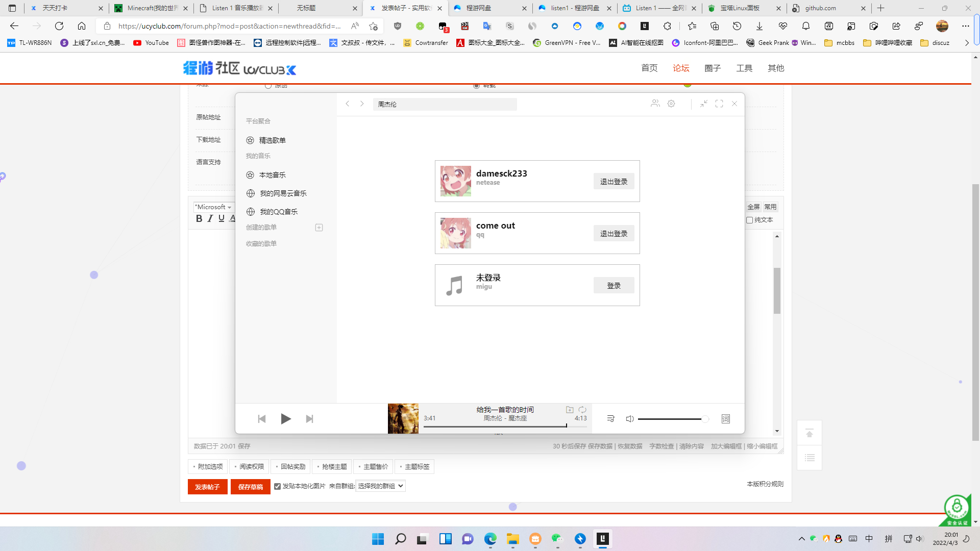Toggle underline in the forum editor
The width and height of the screenshot is (980, 551).
coord(222,218)
